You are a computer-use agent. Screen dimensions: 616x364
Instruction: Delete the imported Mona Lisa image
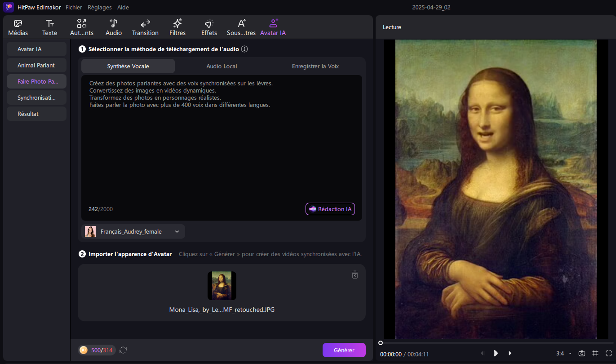[x=355, y=275]
